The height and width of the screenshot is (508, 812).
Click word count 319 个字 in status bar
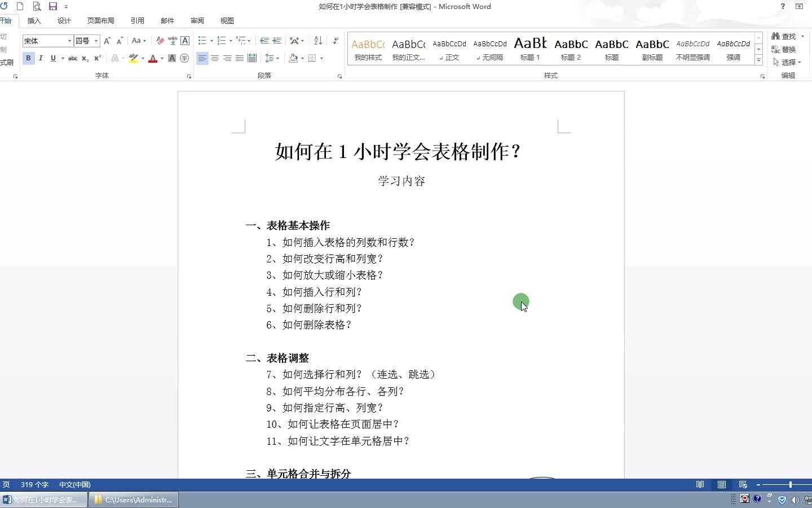[34, 484]
